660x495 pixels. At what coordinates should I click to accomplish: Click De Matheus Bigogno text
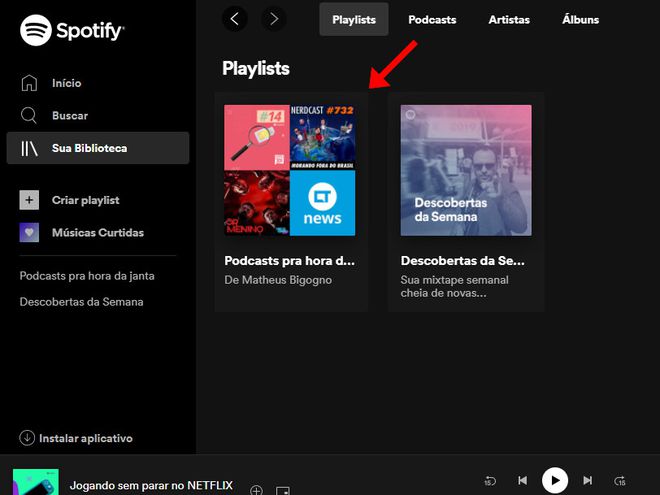(278, 280)
